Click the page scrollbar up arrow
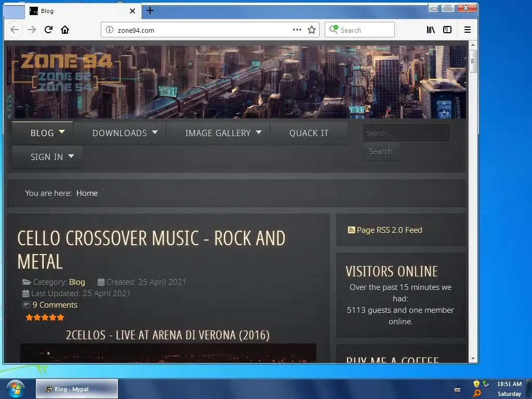Viewport: 532px width, 399px height. click(473, 45)
